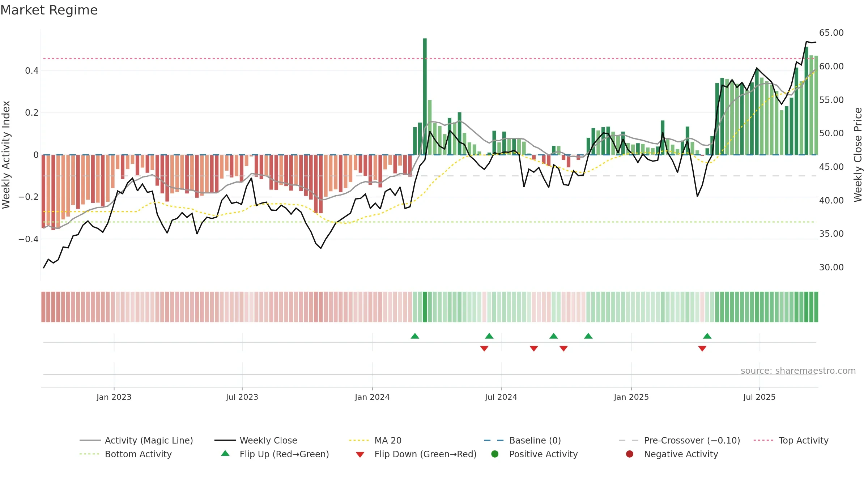Click the −0.2 activity index axis label

29,197
